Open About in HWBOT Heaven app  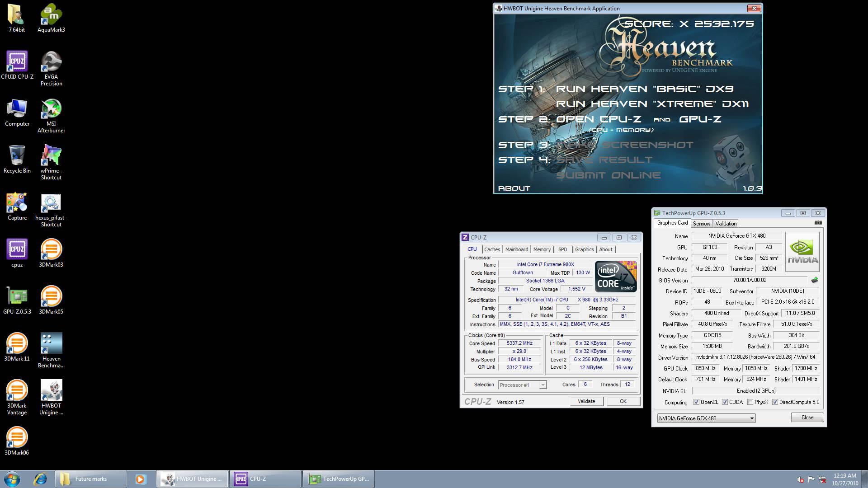pos(514,188)
